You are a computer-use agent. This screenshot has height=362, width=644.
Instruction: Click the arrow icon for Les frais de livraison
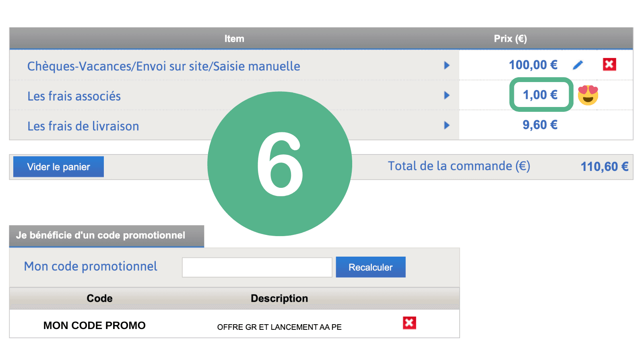[x=447, y=125]
